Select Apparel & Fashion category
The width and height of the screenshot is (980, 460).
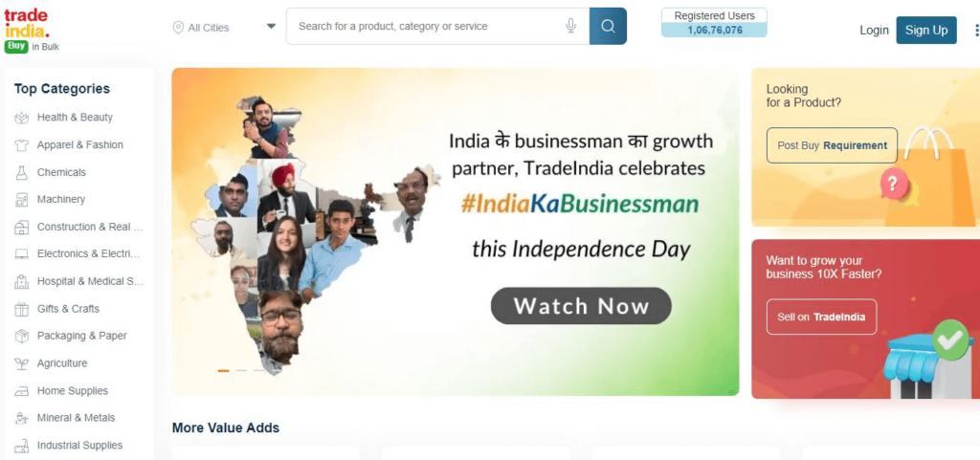pos(80,144)
